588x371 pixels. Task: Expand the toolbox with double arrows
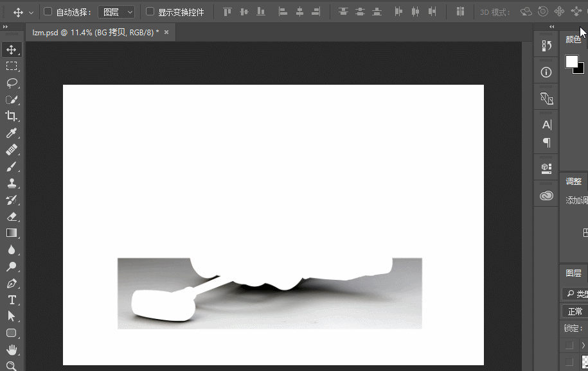click(5, 26)
